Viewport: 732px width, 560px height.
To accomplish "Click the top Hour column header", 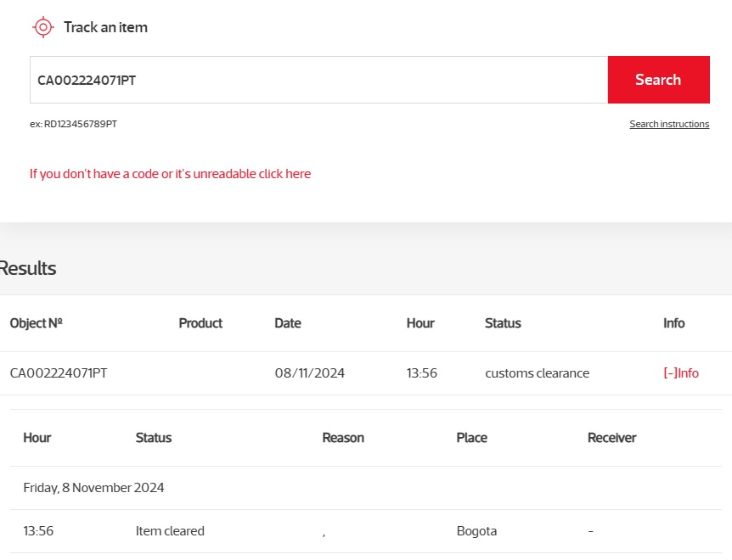I will tap(420, 323).
